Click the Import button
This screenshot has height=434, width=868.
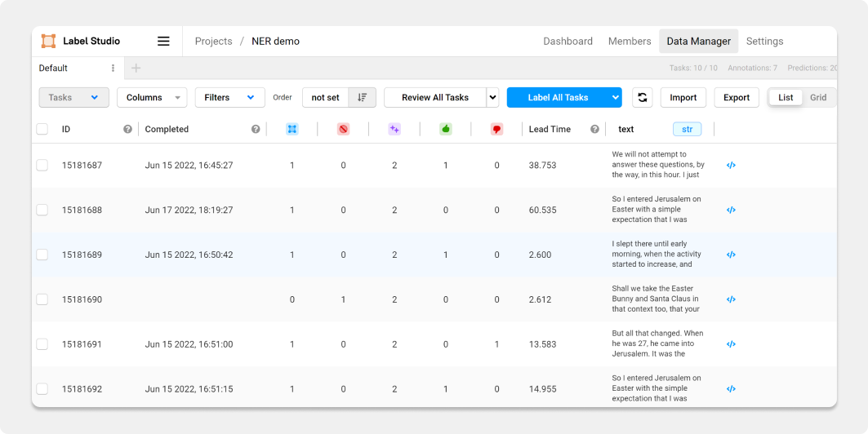pos(683,98)
